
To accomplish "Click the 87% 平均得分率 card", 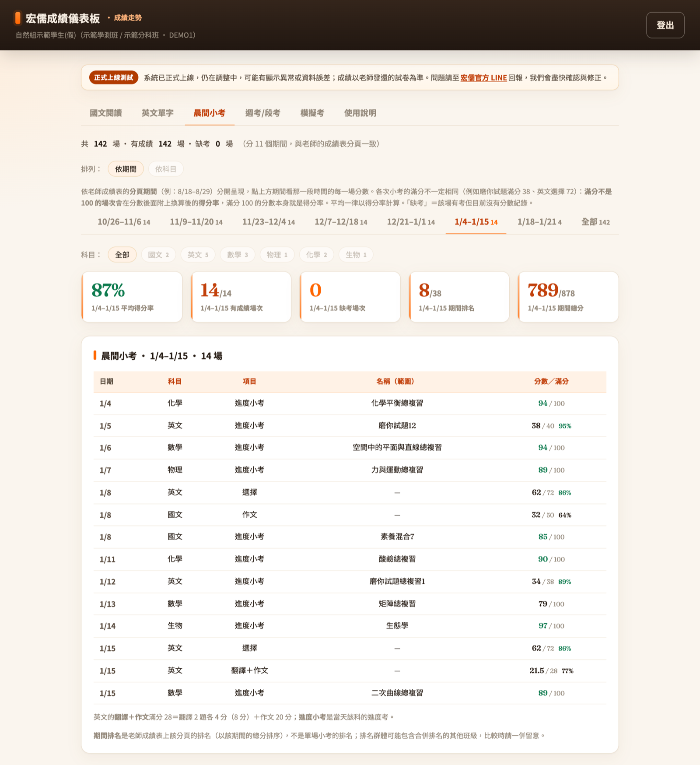I will click(x=132, y=297).
